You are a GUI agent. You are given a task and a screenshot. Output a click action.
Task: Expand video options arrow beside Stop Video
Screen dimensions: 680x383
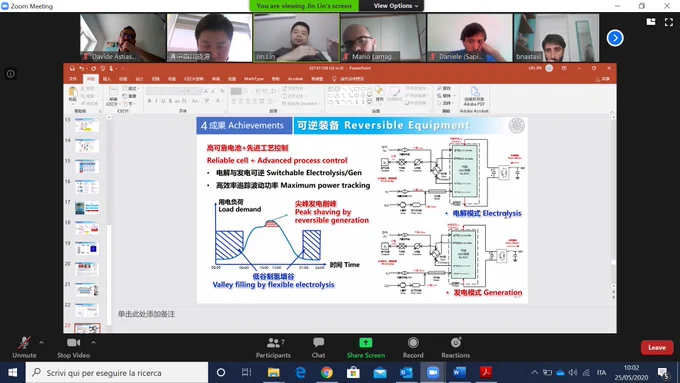(x=93, y=343)
